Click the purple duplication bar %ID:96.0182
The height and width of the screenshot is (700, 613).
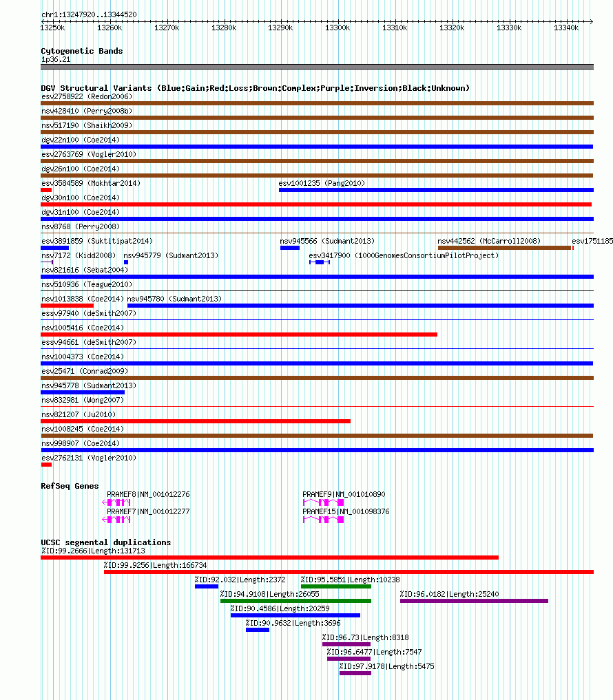[474, 601]
